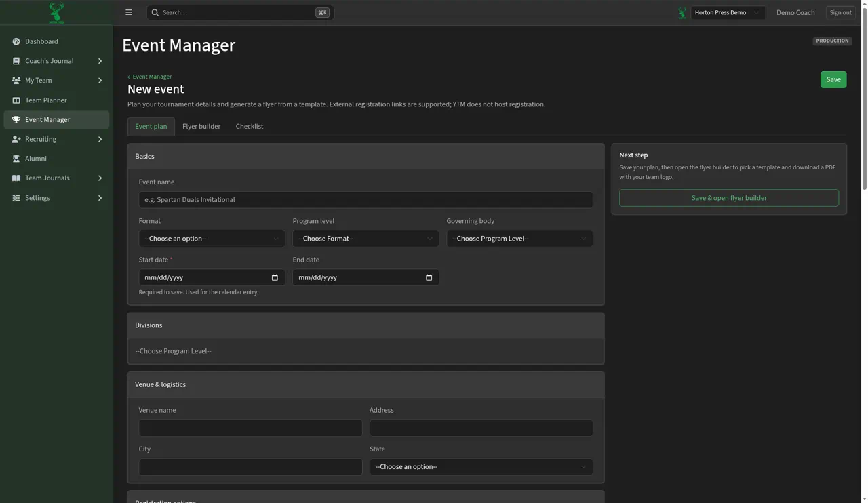This screenshot has height=503, width=868.
Task: Open Start date calendar picker icon
Action: [x=275, y=277]
